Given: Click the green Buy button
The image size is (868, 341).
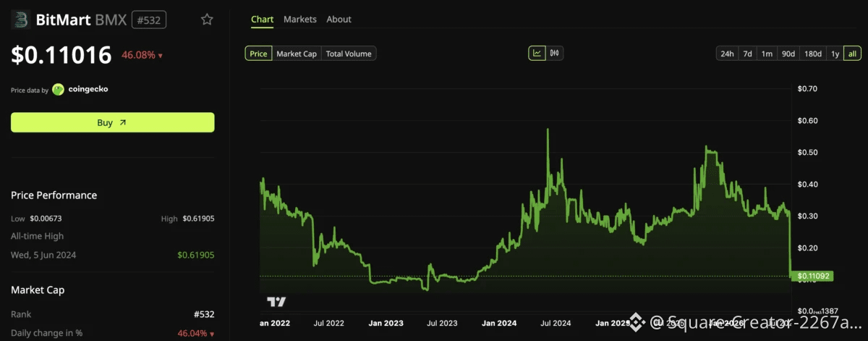Looking at the screenshot, I should click(x=113, y=122).
